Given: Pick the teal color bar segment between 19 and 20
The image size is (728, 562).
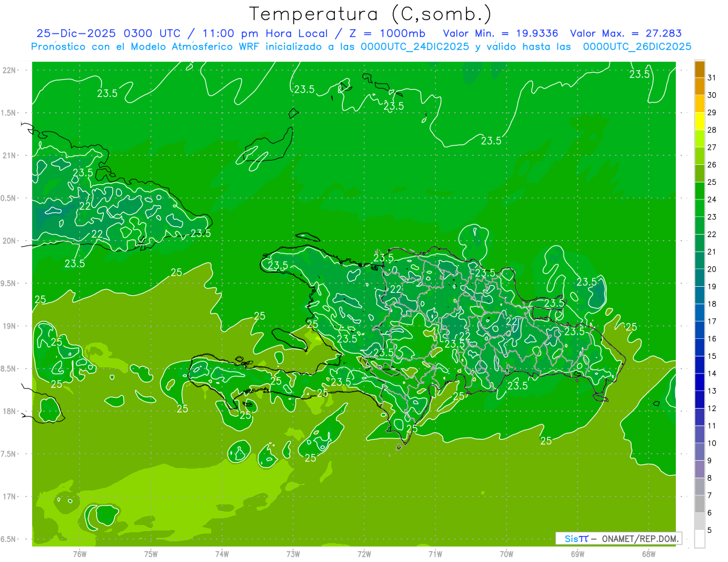Looking at the screenshot, I should (x=699, y=278).
